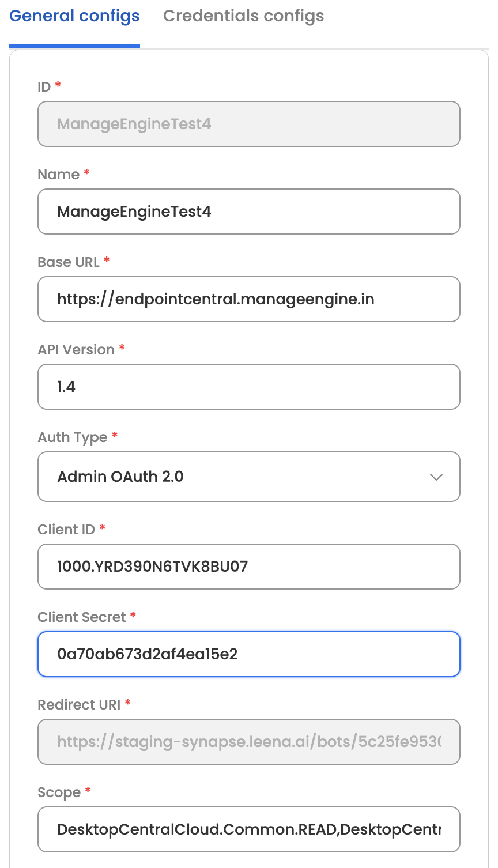The height and width of the screenshot is (868, 498).
Task: Open the Auth Type dropdown
Action: pyautogui.click(x=249, y=477)
